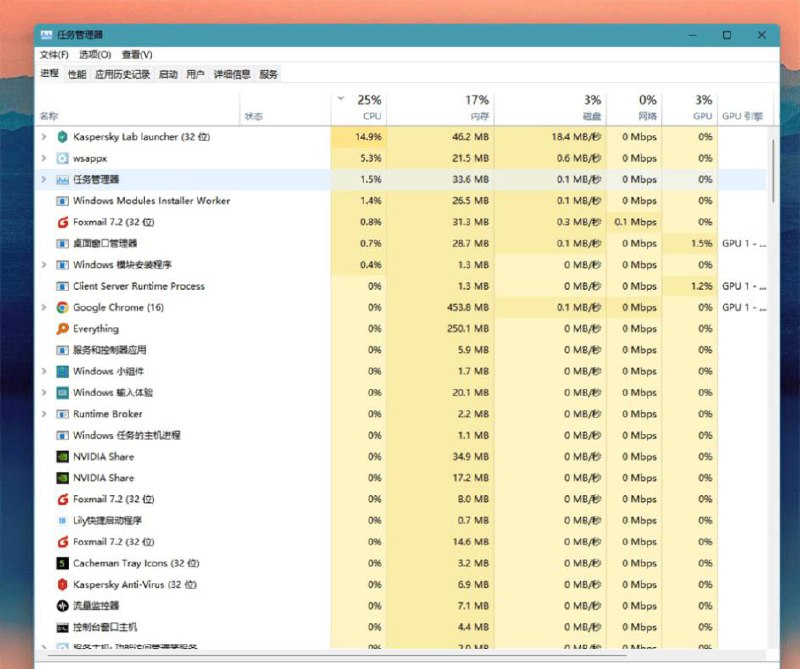Click the Everything process icon

coord(62,328)
